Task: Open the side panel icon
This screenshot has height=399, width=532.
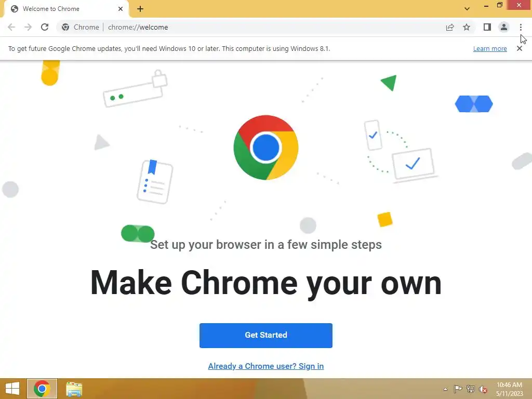Action: click(x=487, y=27)
